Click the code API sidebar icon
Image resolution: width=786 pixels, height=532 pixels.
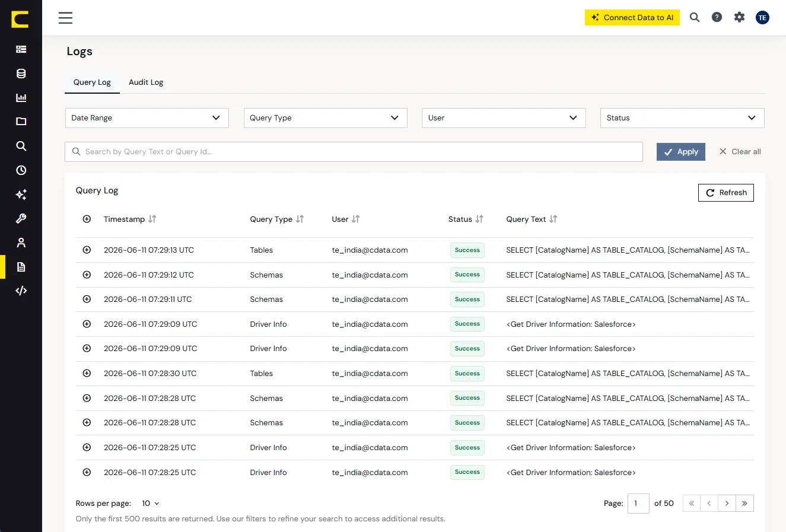click(21, 291)
